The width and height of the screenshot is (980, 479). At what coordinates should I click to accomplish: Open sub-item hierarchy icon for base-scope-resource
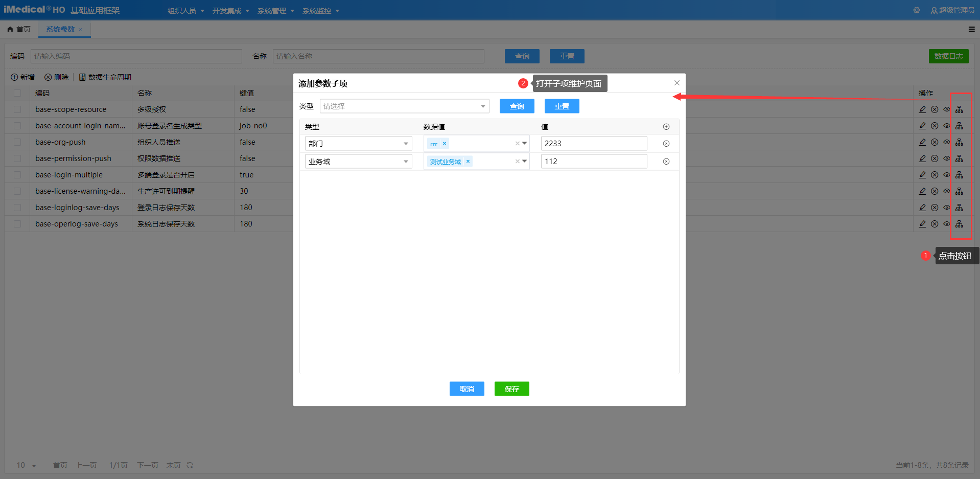959,109
